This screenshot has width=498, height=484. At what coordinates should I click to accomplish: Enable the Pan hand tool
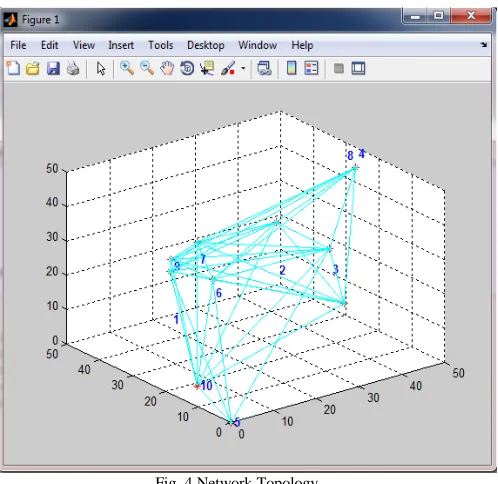[167, 68]
